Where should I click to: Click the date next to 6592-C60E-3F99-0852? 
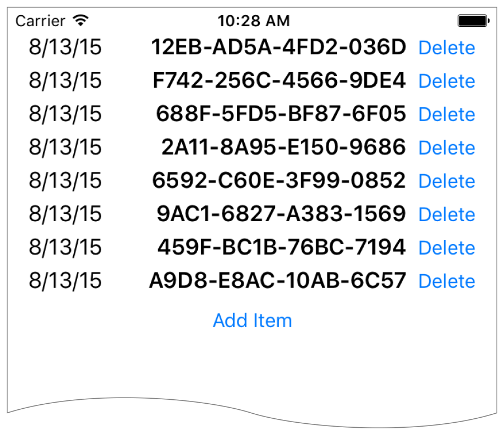pos(65,181)
